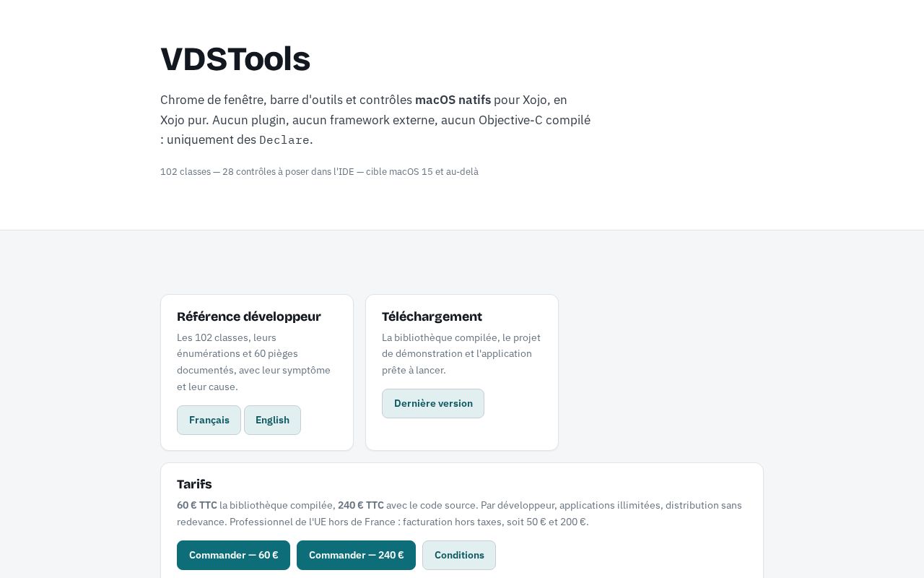Click the VDSTools page title
This screenshot has width=924, height=578.
point(235,59)
